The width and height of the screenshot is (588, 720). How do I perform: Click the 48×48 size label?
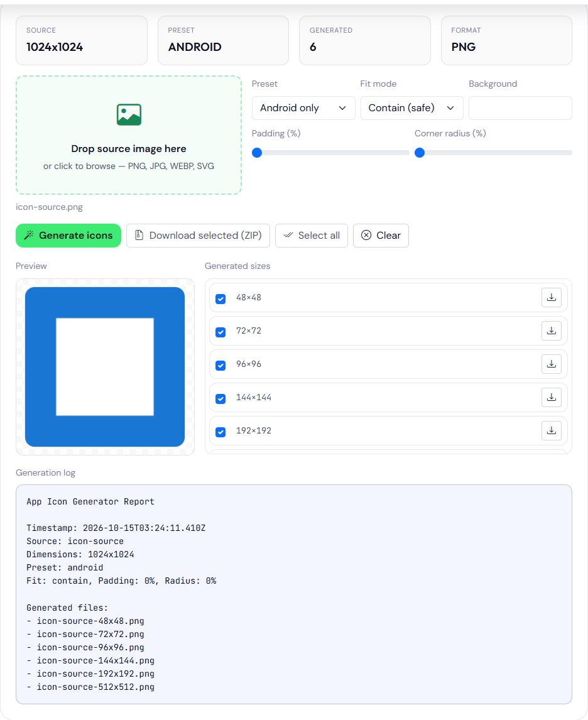tap(249, 298)
